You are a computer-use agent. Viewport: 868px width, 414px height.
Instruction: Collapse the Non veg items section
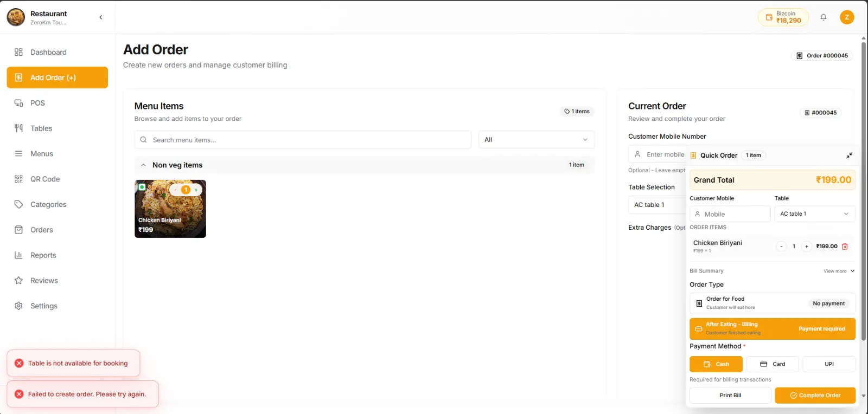(143, 165)
